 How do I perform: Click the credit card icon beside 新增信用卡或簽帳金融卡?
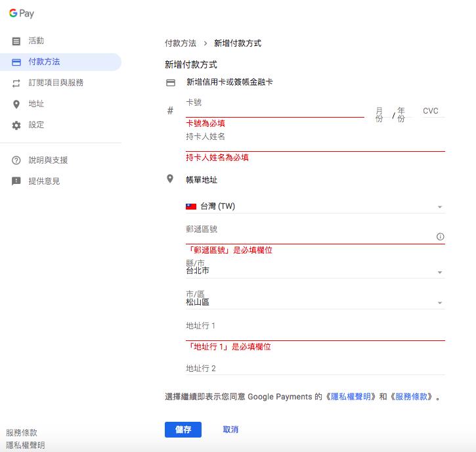click(171, 83)
